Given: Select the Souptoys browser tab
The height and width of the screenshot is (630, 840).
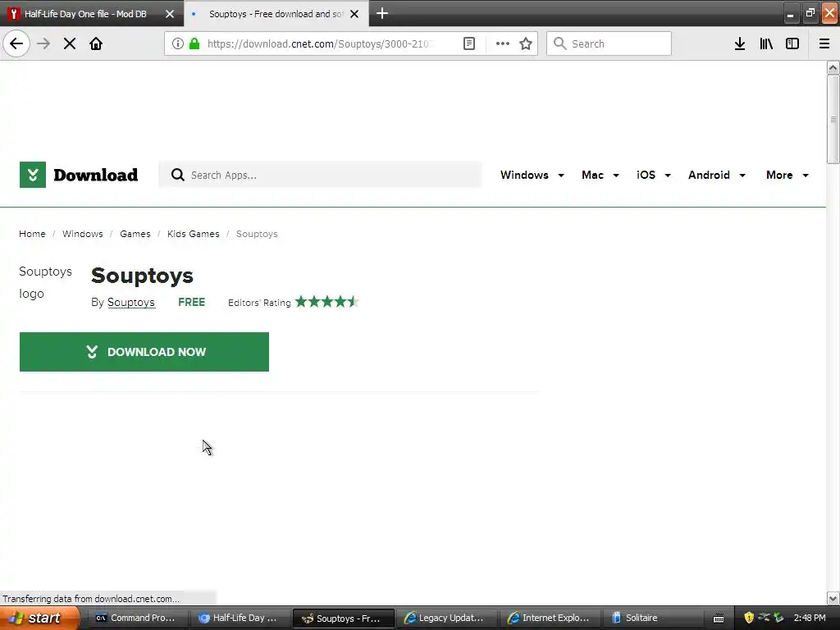Looking at the screenshot, I should tap(276, 14).
